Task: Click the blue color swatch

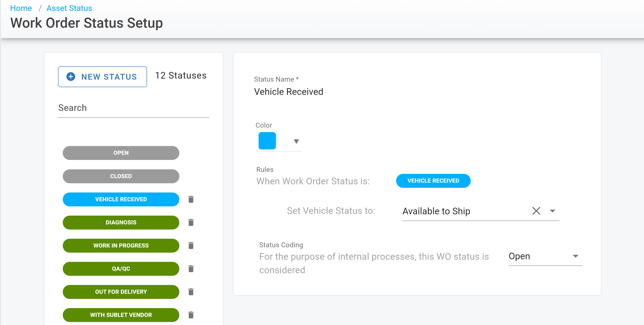Action: [267, 141]
